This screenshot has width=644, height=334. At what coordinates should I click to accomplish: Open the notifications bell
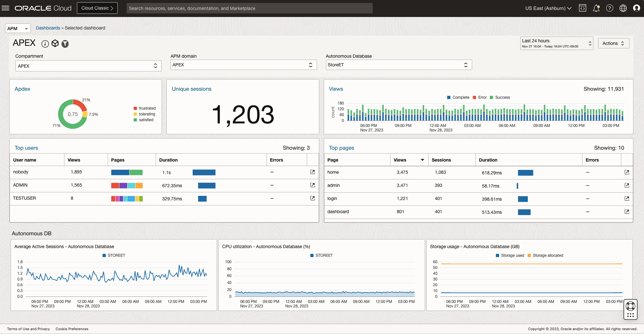point(596,8)
